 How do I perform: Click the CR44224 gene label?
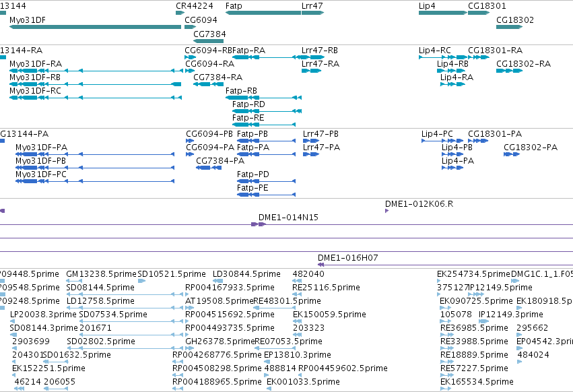[195, 6]
